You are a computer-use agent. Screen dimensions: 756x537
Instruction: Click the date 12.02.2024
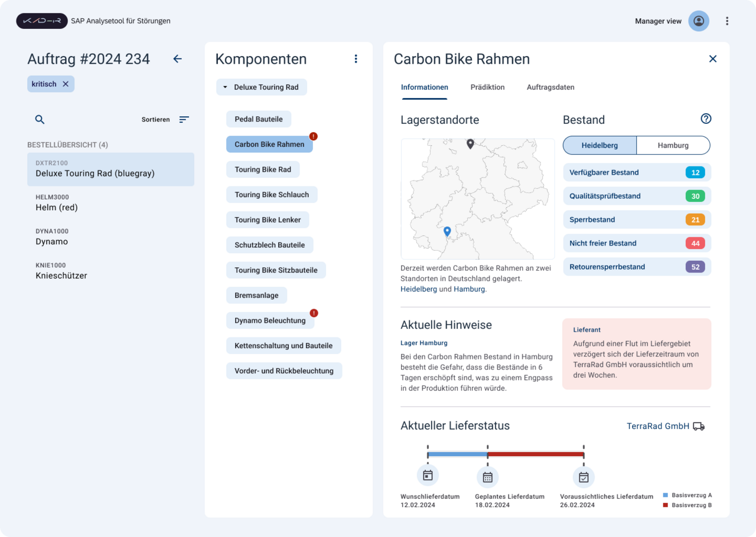[418, 505]
